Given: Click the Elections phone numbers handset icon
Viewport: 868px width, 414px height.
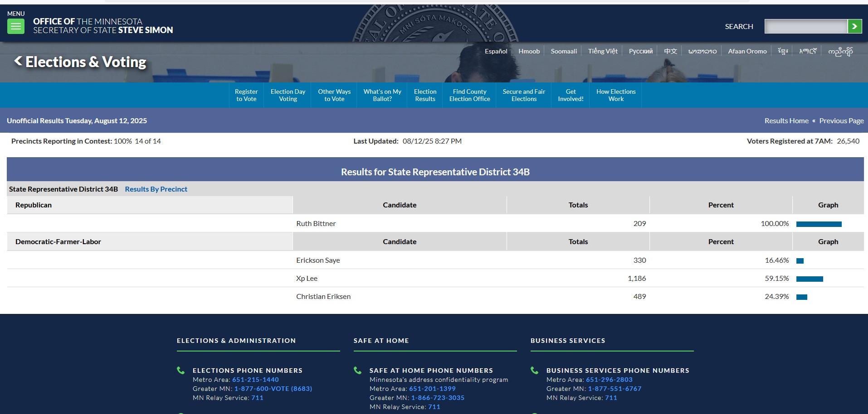Looking at the screenshot, I should click(180, 371).
